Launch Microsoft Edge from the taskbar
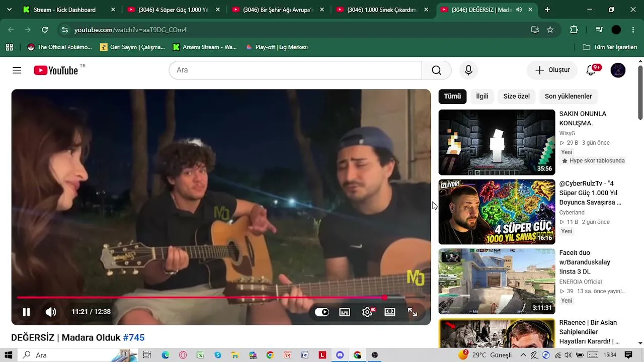This screenshot has width=644, height=362. 165,355
